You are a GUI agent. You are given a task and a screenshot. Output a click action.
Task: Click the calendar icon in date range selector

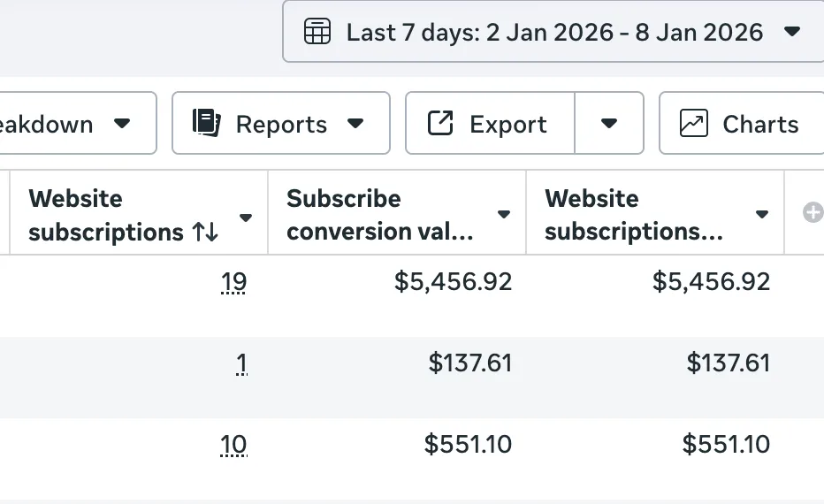(x=317, y=33)
